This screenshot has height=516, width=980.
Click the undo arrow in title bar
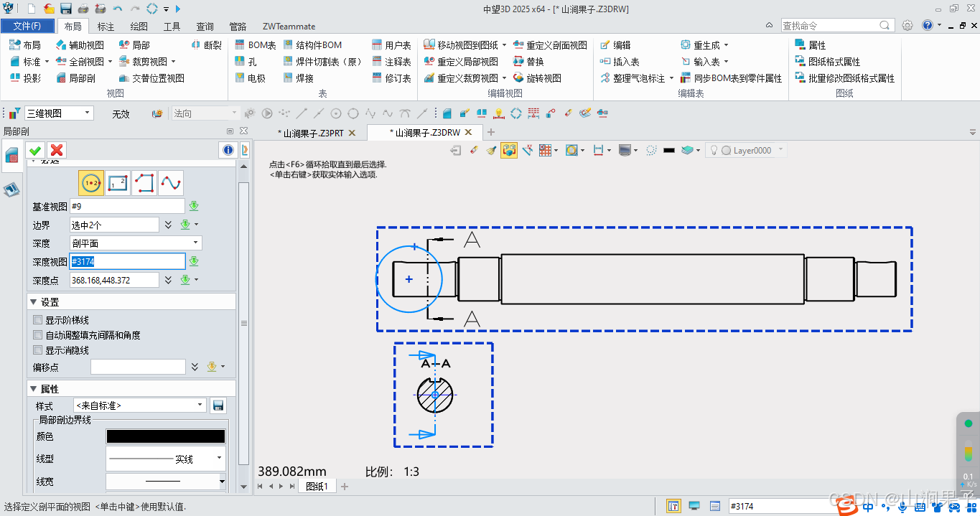coord(117,9)
